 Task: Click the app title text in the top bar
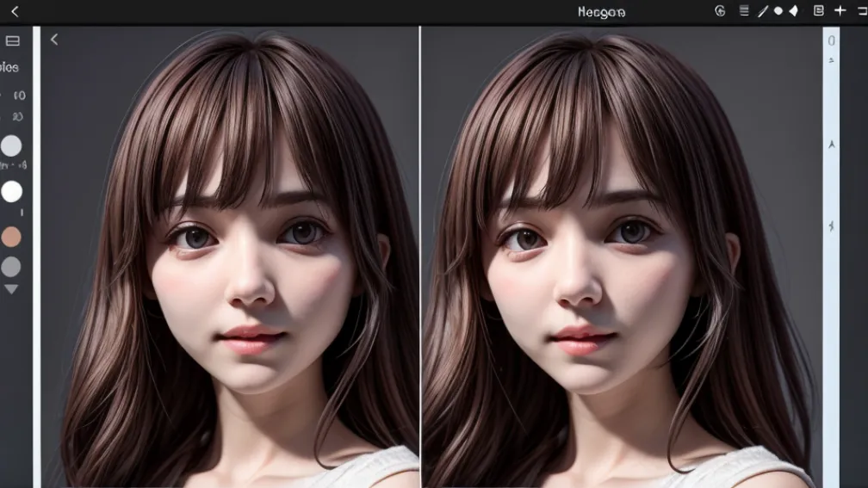[601, 12]
